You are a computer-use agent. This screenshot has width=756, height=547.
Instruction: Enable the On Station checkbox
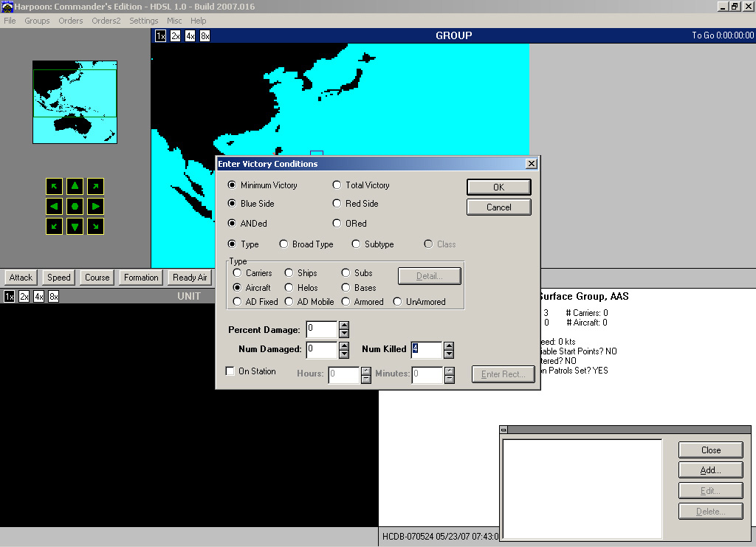coord(230,371)
